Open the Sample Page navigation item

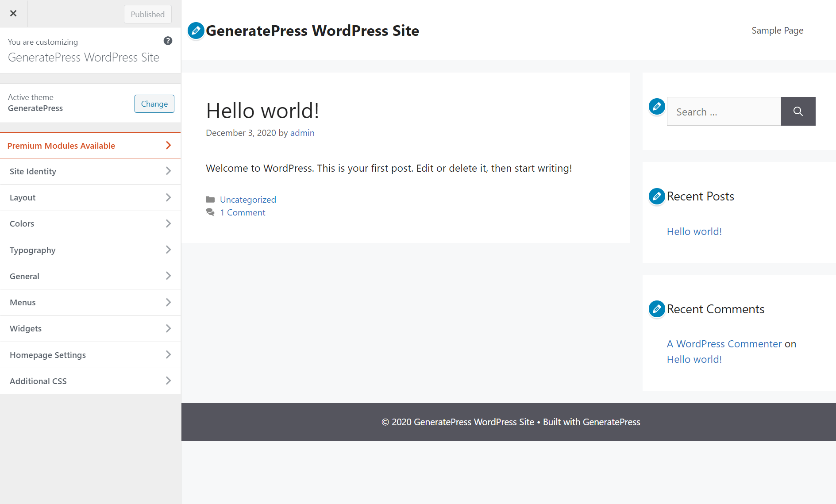(777, 30)
